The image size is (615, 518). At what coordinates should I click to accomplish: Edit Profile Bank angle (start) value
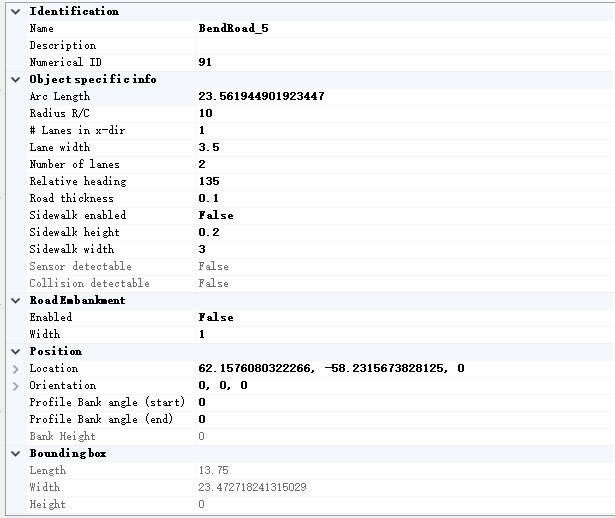point(202,402)
